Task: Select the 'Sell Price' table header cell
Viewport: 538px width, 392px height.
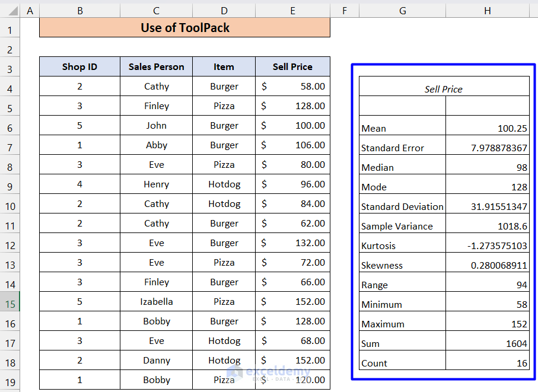Action: (x=292, y=67)
